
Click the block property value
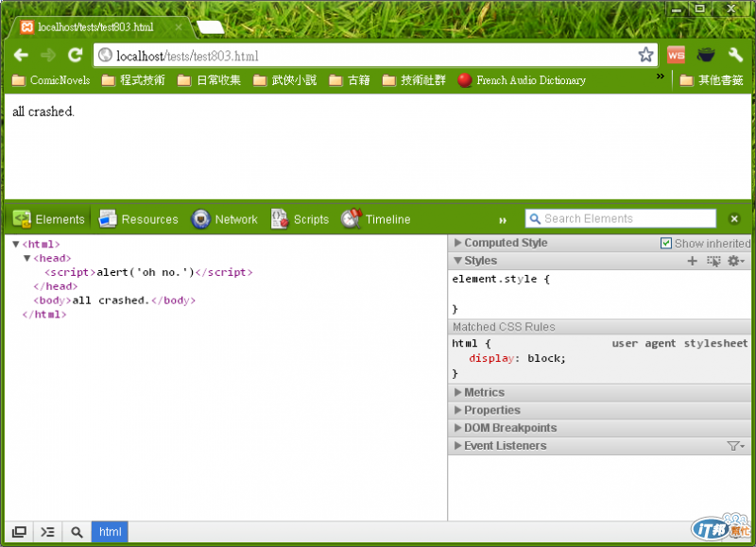point(544,358)
